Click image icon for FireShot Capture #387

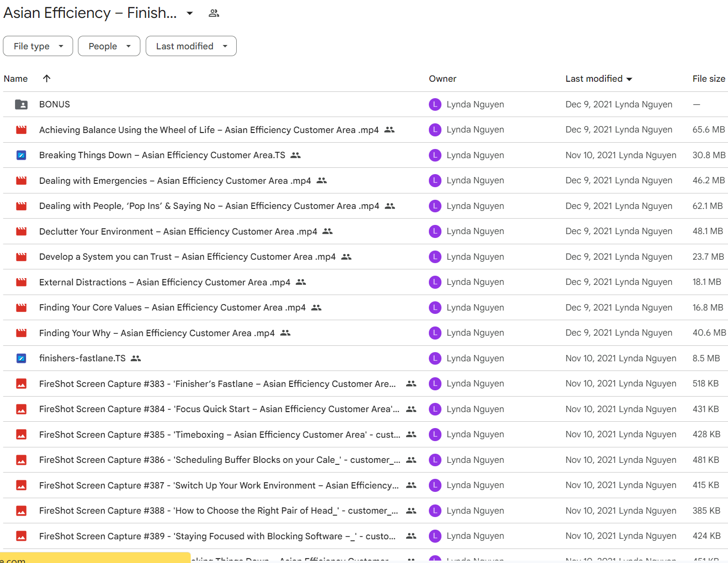point(21,485)
